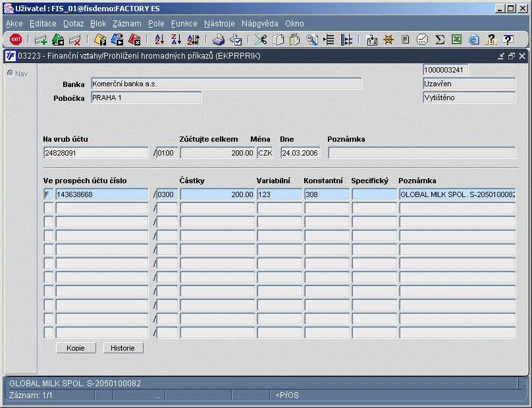Click the beneficiary bank code field 0300
Image resolution: width=532 pixels, height=408 pixels.
167,194
